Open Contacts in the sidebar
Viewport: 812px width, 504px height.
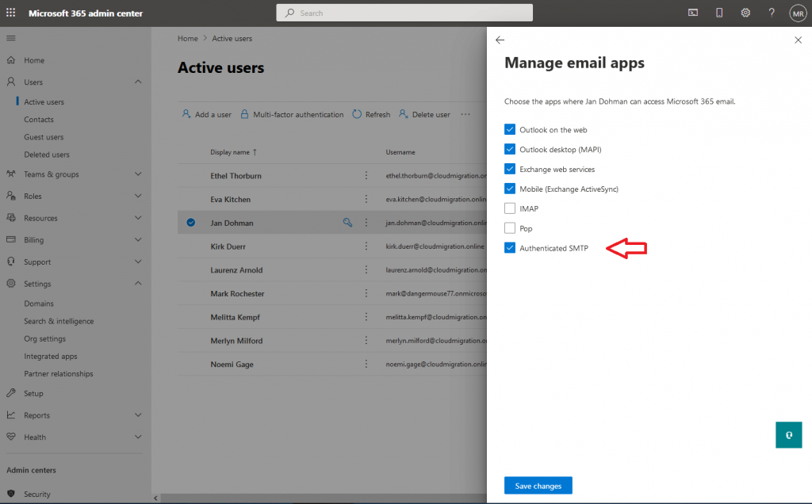[39, 120]
